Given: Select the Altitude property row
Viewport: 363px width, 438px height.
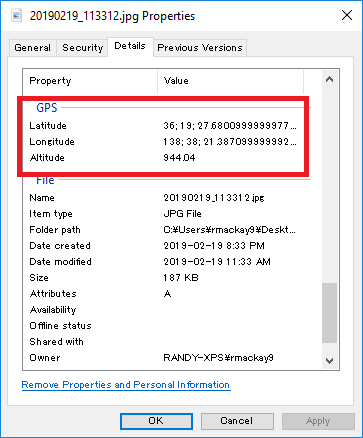Looking at the screenshot, I should [163, 158].
